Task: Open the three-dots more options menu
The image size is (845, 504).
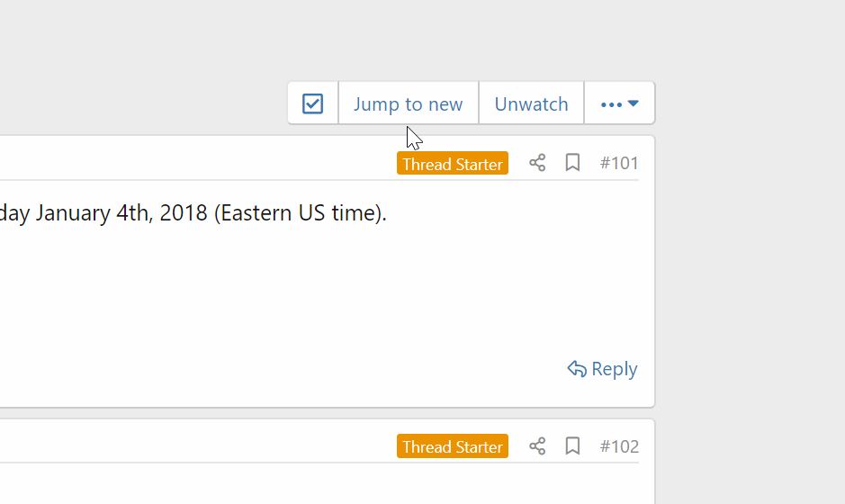Action: click(611, 104)
